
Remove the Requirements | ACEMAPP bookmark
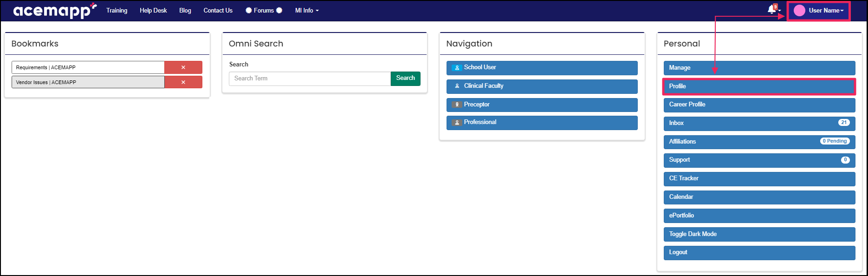pyautogui.click(x=183, y=67)
